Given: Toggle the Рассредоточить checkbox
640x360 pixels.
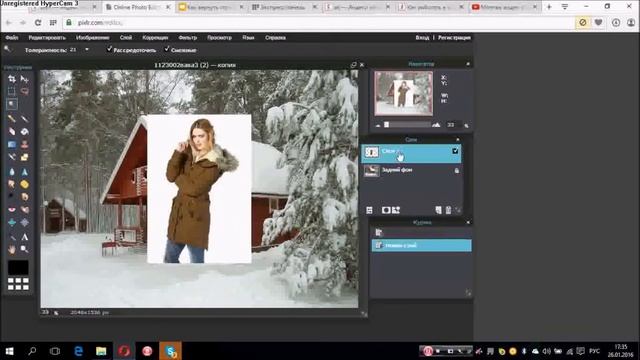Looking at the screenshot, I should 109,49.
